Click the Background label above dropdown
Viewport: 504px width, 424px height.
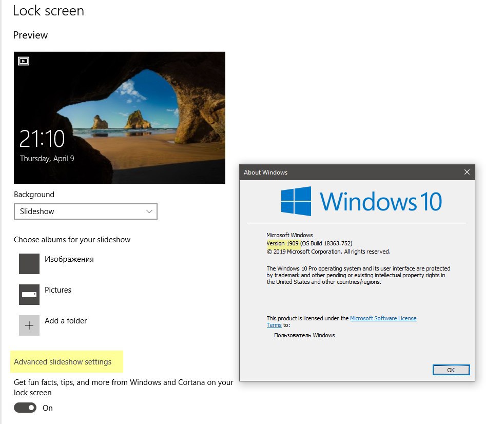click(34, 195)
